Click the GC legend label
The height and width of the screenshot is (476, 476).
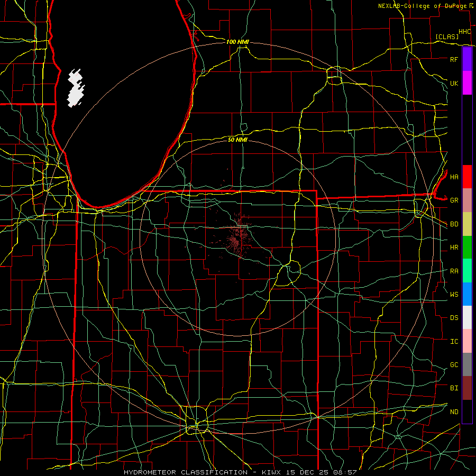pos(454,364)
